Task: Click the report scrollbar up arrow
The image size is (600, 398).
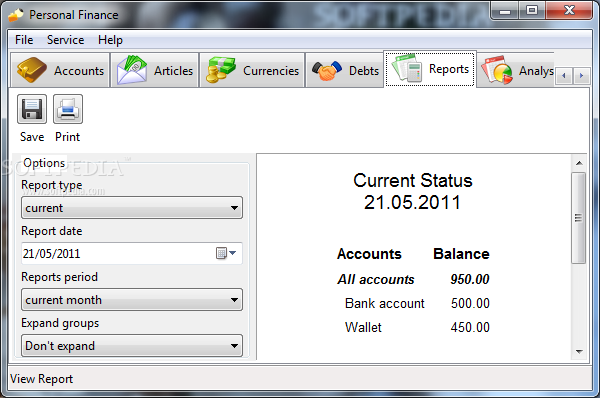Action: [x=579, y=163]
